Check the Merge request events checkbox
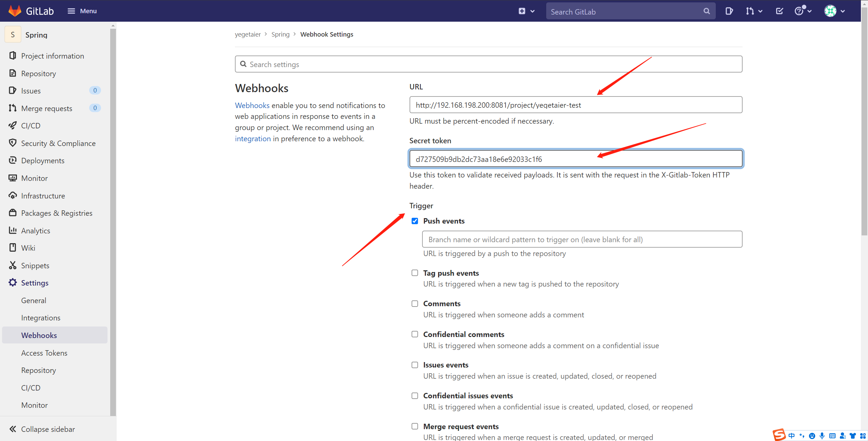 pyautogui.click(x=415, y=426)
